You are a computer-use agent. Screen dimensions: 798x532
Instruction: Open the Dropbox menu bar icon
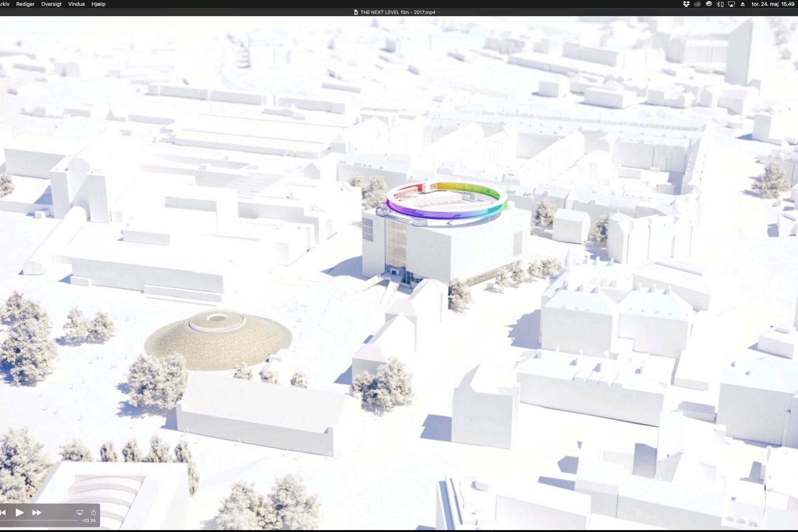tap(686, 4)
